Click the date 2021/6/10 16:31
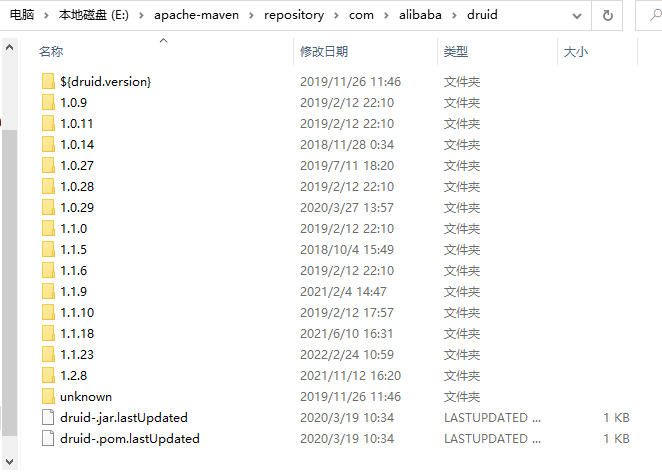Viewport: 662px width, 474px height. [347, 333]
